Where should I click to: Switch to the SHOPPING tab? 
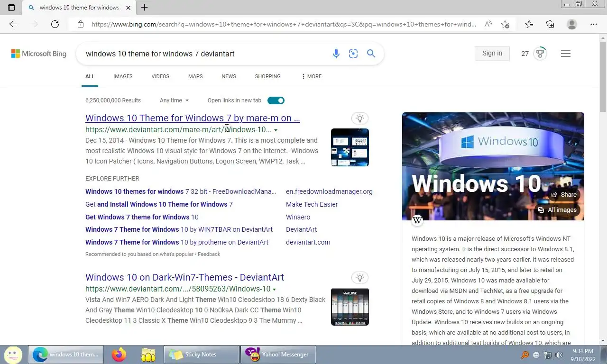pos(267,76)
